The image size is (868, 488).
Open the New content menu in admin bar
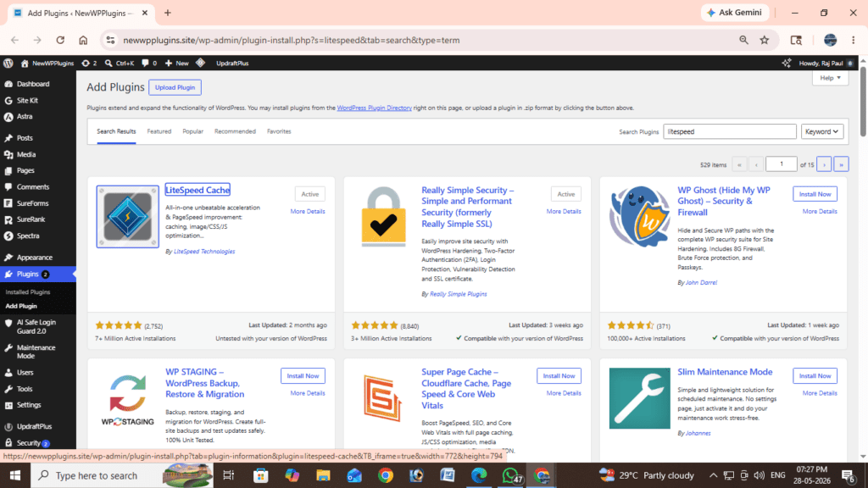coord(177,63)
